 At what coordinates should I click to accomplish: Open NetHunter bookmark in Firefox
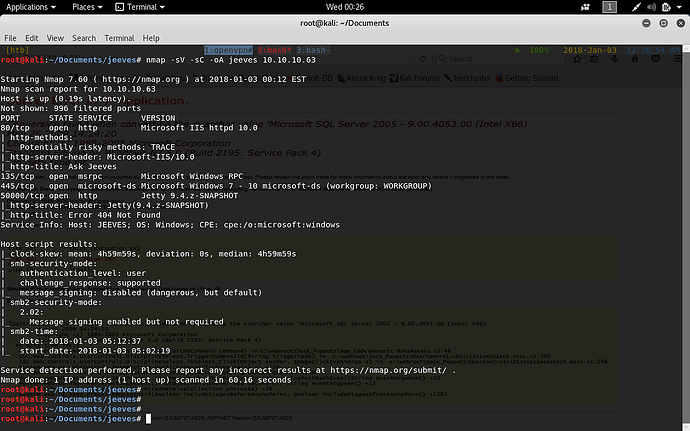(x=467, y=78)
